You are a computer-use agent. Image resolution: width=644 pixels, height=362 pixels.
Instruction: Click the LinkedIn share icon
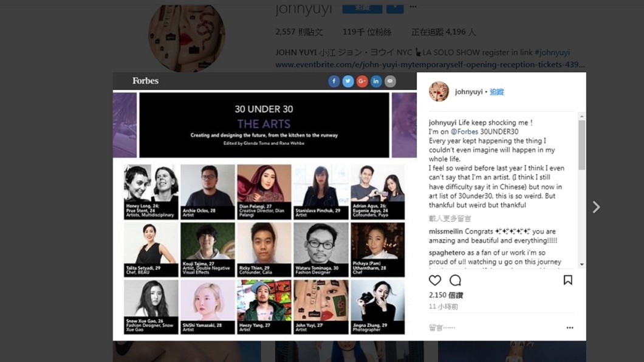tap(376, 81)
